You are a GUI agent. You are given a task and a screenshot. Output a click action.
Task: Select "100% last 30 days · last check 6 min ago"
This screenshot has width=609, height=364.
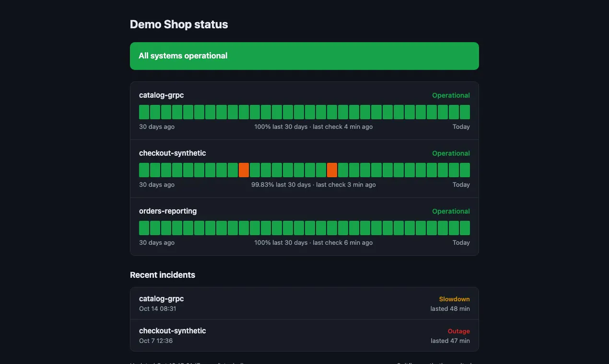(314, 243)
